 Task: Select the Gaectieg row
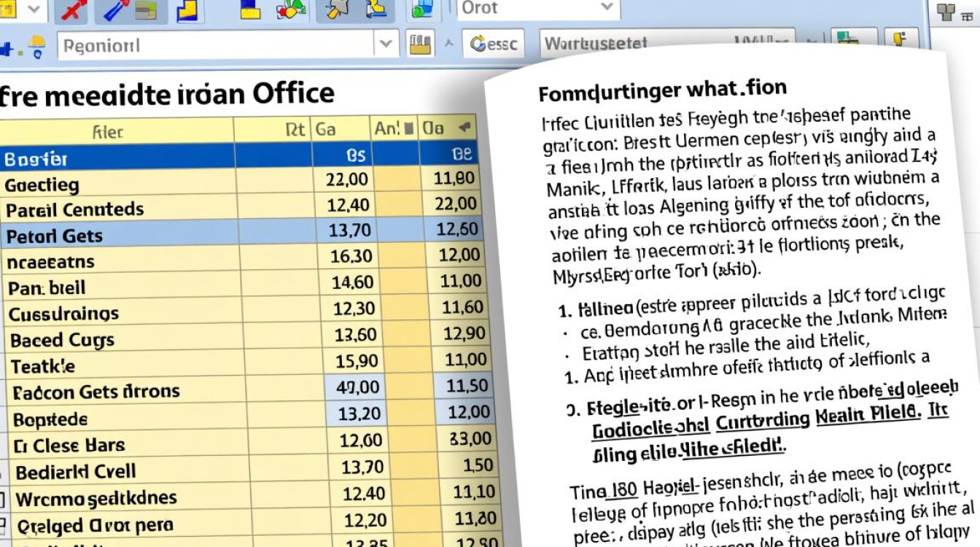[x=240, y=182]
